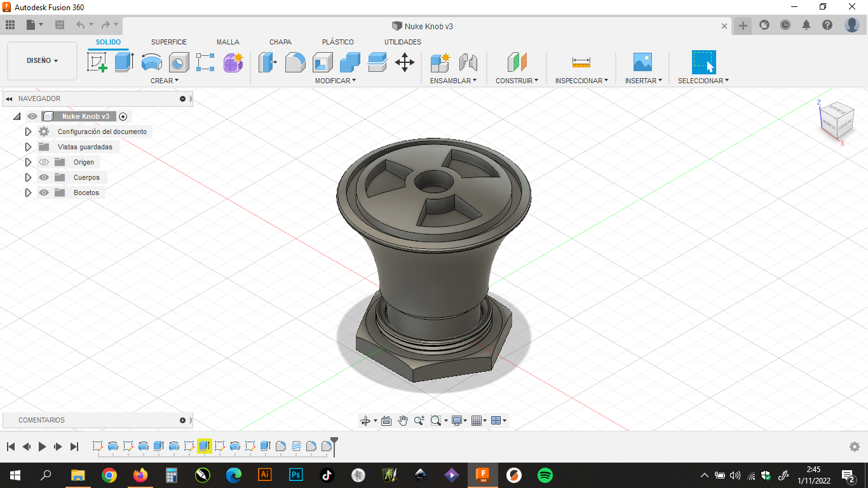Select the Hole tool
The width and height of the screenshot is (868, 488).
point(179,62)
